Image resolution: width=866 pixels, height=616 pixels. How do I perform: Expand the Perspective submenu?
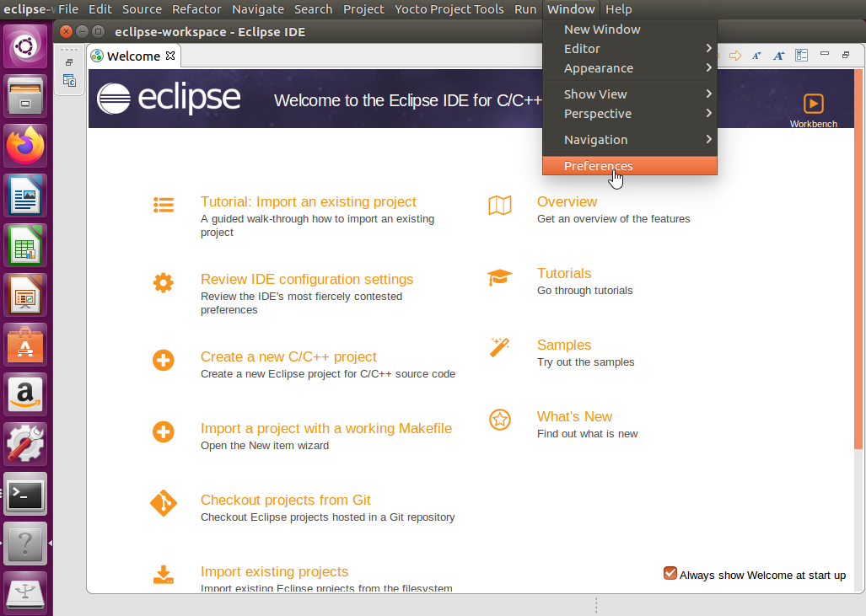[630, 114]
